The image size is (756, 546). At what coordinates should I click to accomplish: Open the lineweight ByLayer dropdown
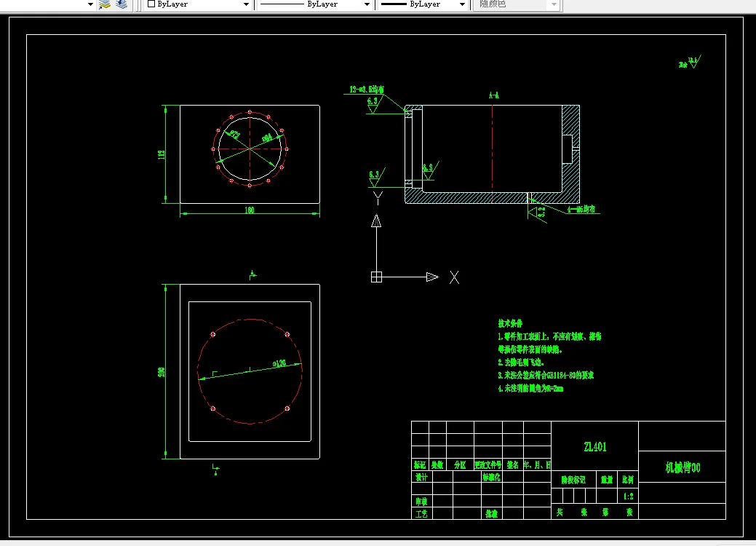coord(462,4)
